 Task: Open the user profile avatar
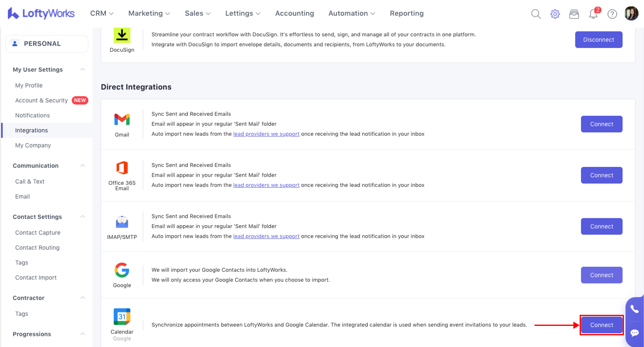click(x=631, y=13)
